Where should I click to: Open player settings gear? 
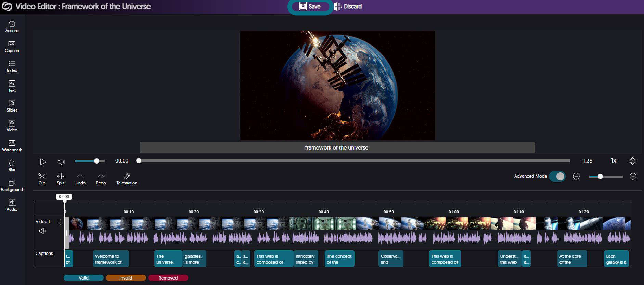632,161
